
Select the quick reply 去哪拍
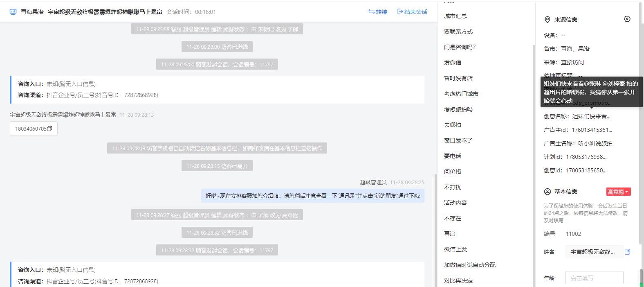point(453,125)
